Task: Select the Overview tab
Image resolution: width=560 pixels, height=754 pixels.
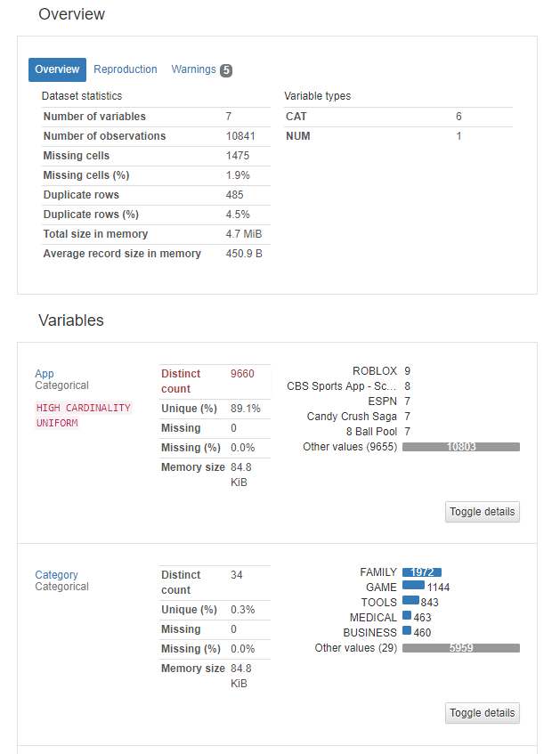Action: click(x=57, y=69)
